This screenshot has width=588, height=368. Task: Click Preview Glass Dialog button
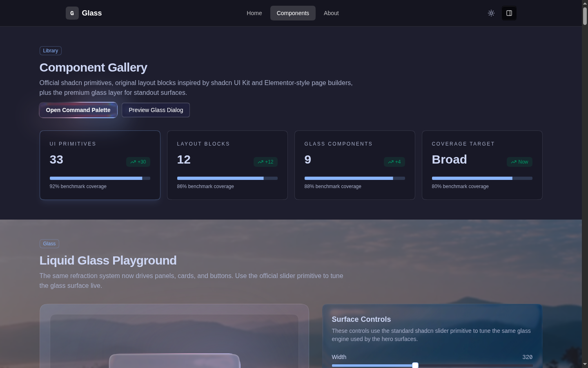click(x=156, y=110)
